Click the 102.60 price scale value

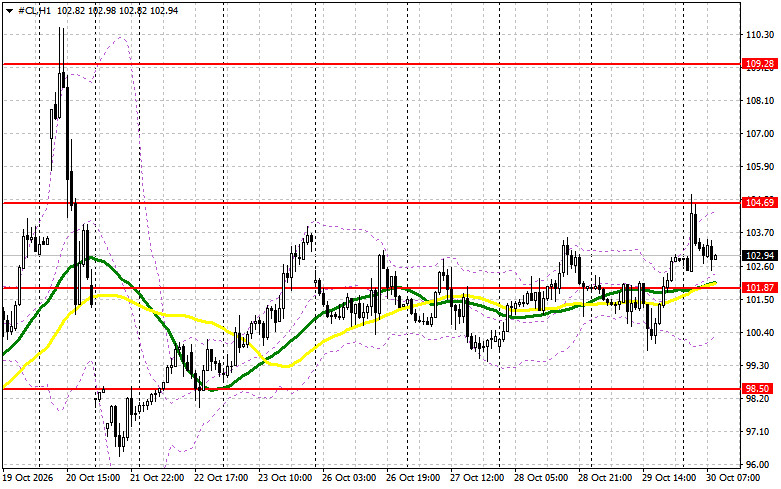tap(760, 266)
